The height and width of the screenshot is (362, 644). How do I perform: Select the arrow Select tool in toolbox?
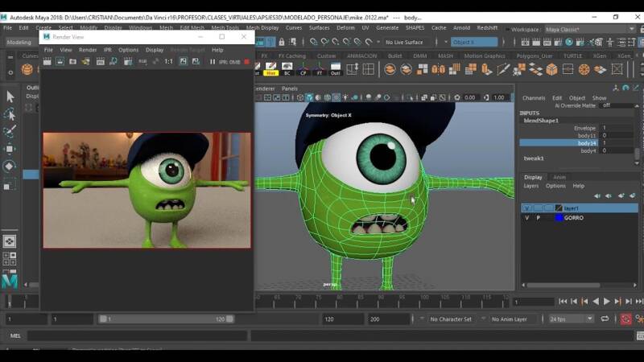click(10, 97)
